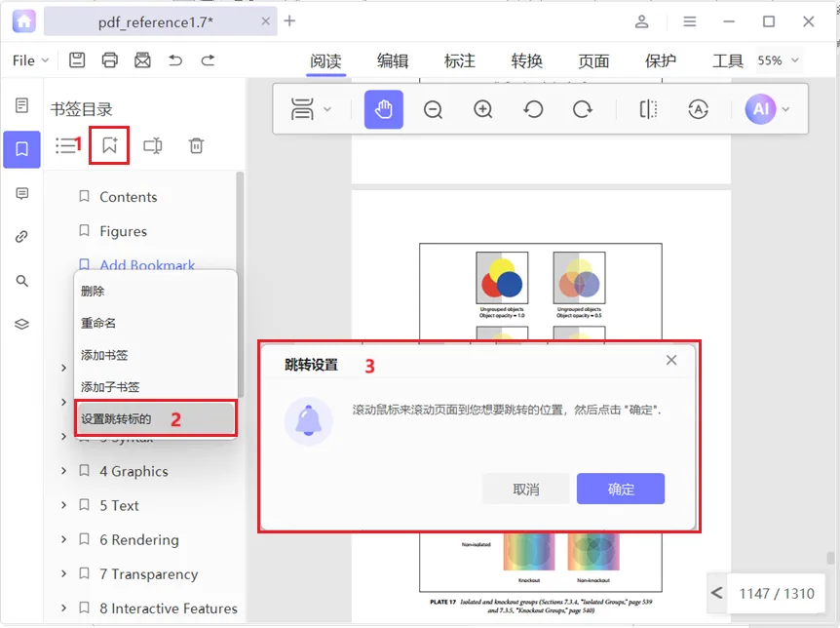Rotate the page counterclockwise

[x=533, y=109]
